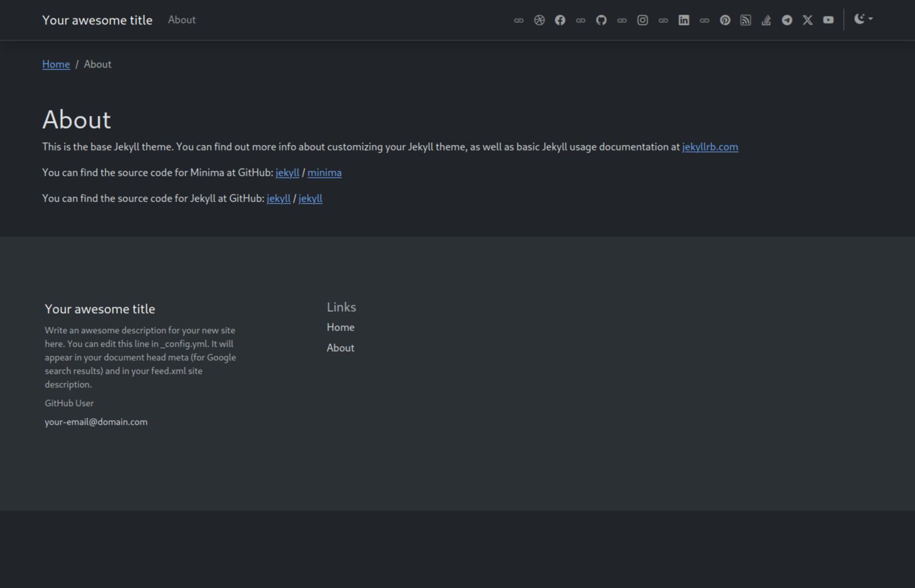Image resolution: width=915 pixels, height=588 pixels.
Task: Click the Pinterest icon
Action: [x=725, y=20]
